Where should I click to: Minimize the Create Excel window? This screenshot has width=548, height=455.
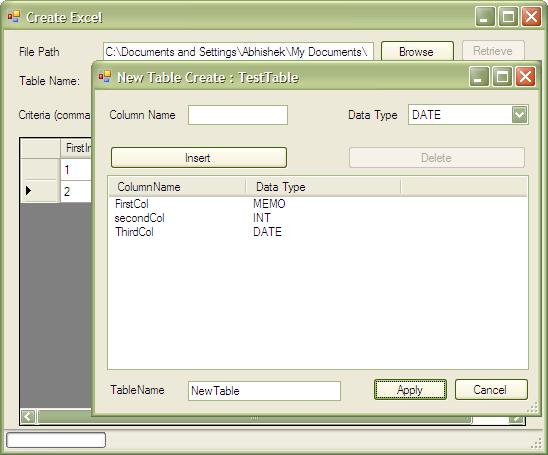pyautogui.click(x=485, y=16)
